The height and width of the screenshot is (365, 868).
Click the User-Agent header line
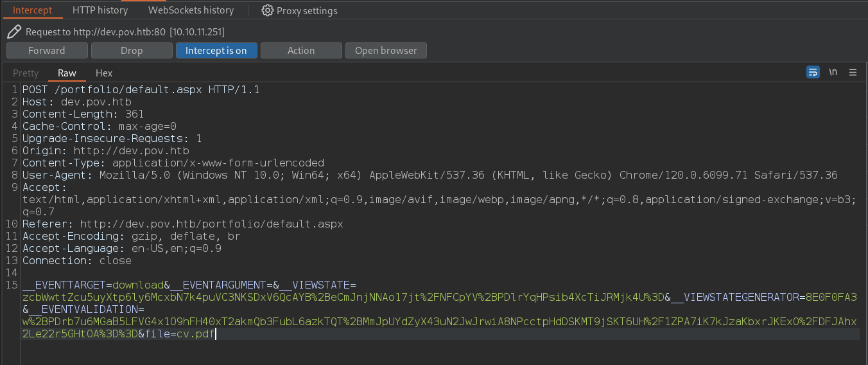tap(430, 175)
